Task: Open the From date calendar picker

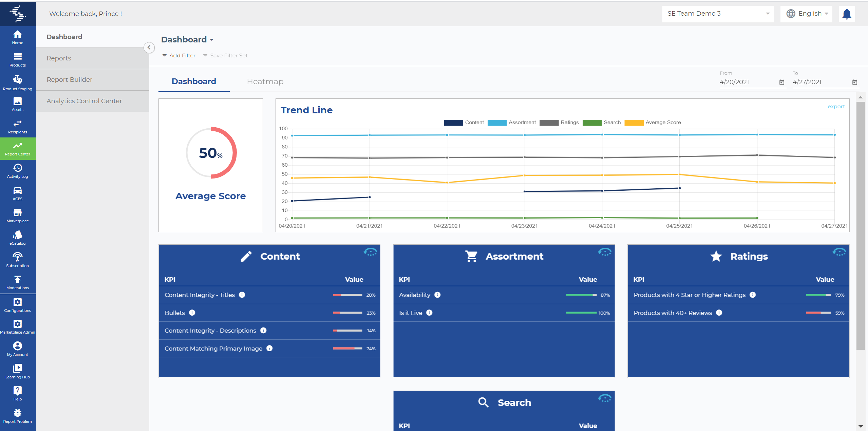Action: coord(782,82)
